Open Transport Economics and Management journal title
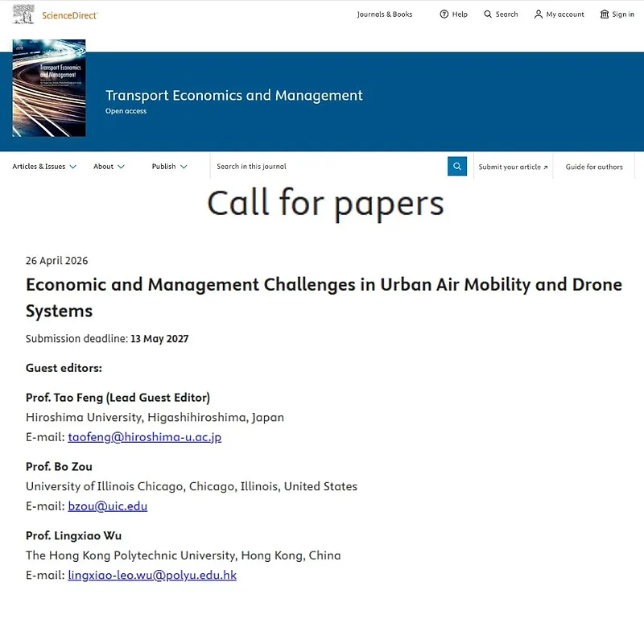The width and height of the screenshot is (644, 644). click(x=234, y=95)
